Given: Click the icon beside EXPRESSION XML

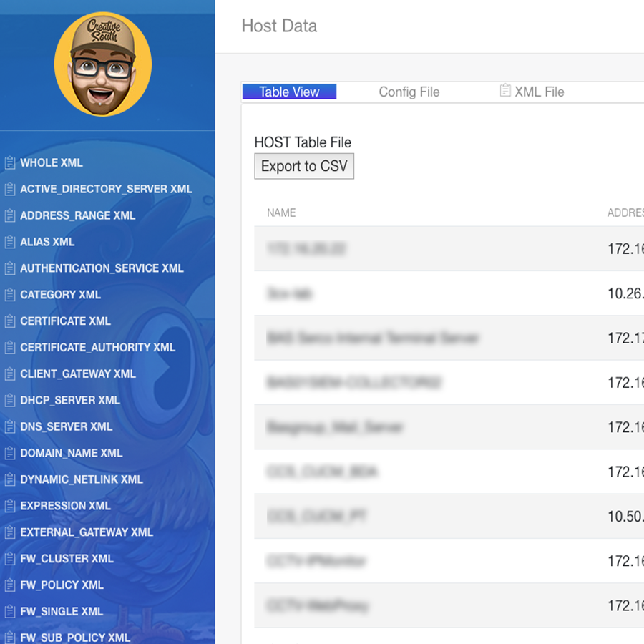Looking at the screenshot, I should 10,507.
